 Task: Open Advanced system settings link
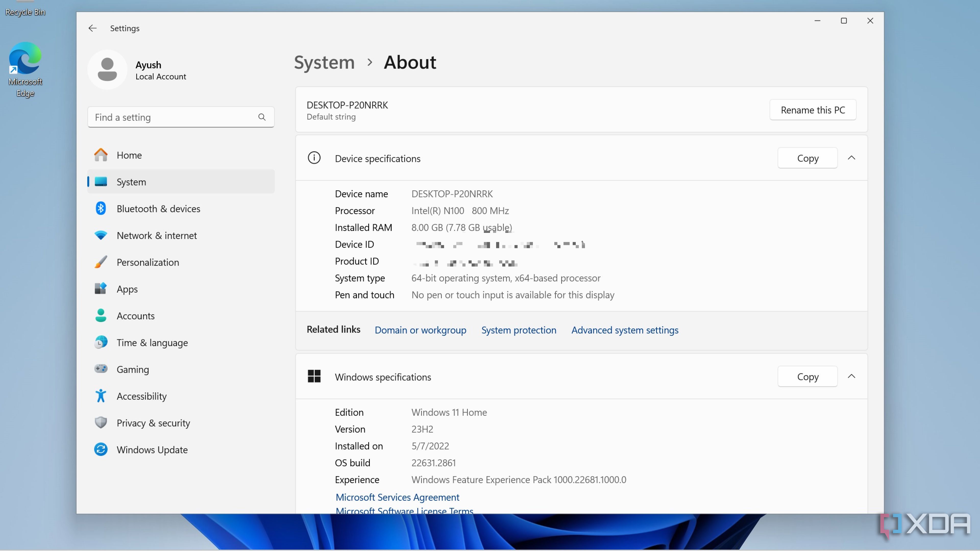625,330
